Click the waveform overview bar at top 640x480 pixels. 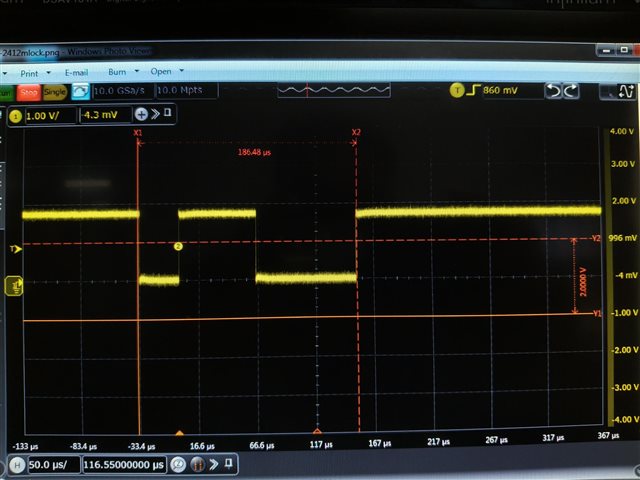[x=333, y=90]
